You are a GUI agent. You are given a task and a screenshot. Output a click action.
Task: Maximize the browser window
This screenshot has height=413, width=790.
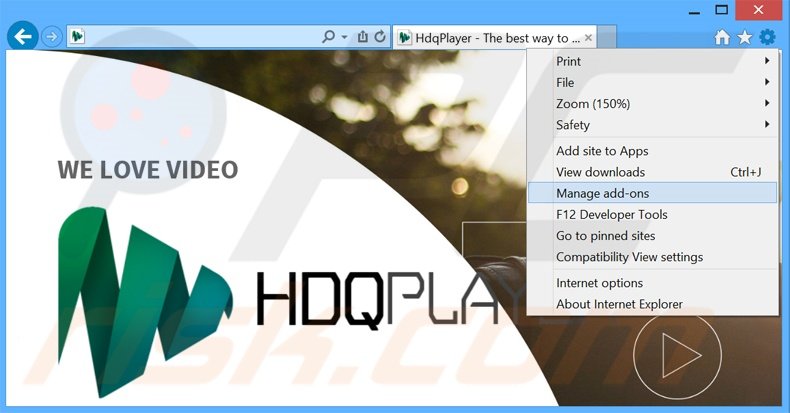point(721,10)
